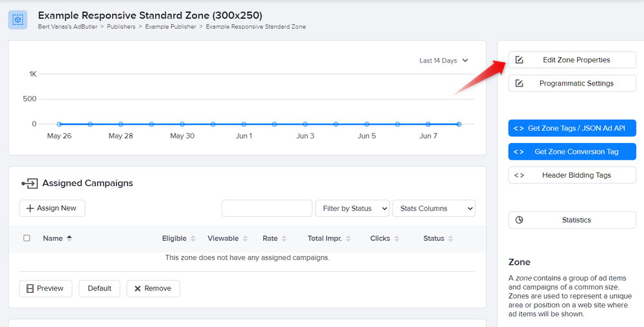Click the Name column sort arrows
Viewport: 644px width, 327px height.
[69, 238]
